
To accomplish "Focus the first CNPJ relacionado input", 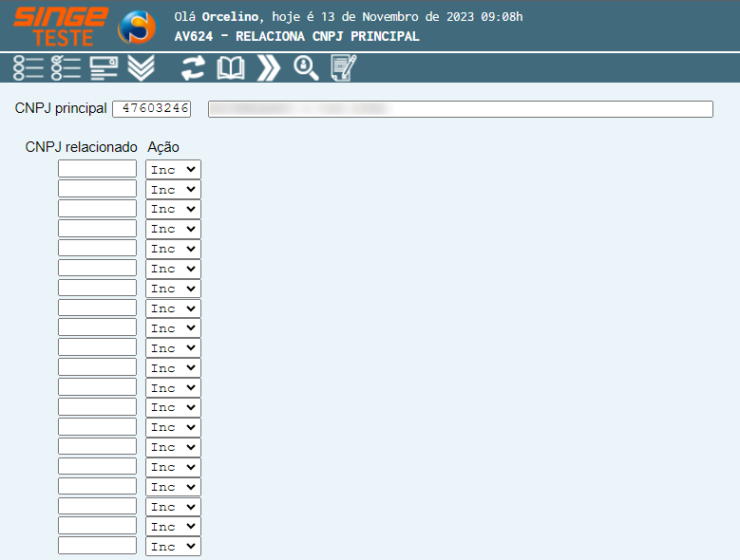I will pos(97,169).
